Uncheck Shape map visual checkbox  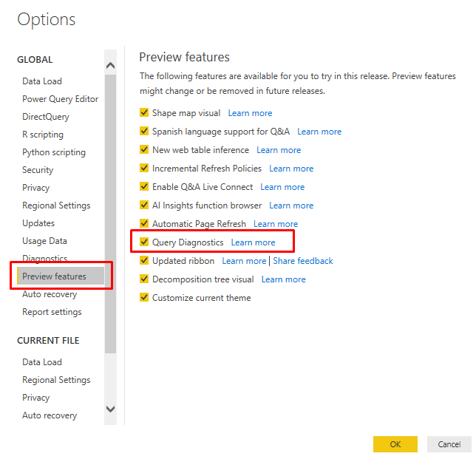(144, 112)
